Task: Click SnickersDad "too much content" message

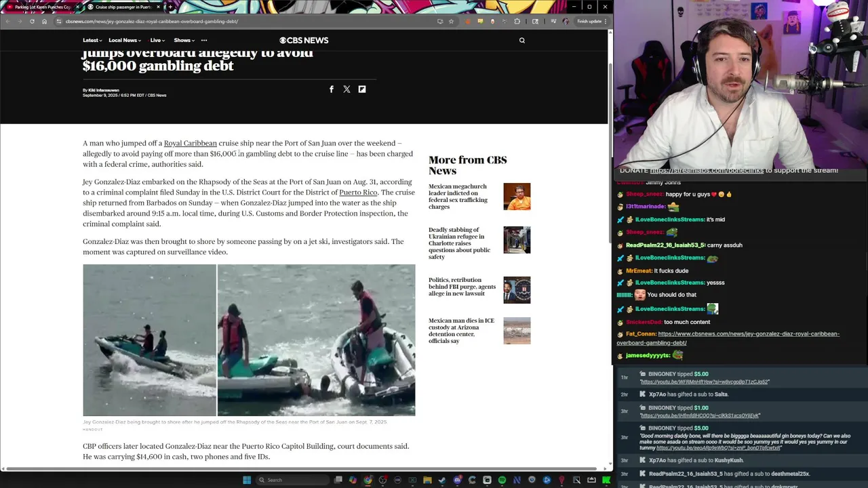Action: click(x=687, y=322)
